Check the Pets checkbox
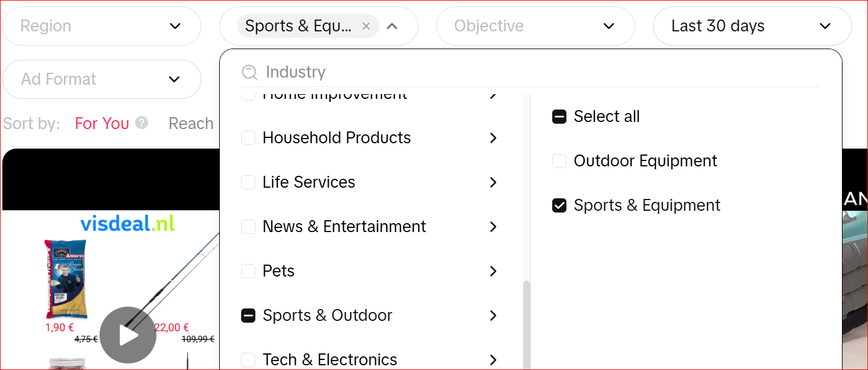 tap(248, 271)
